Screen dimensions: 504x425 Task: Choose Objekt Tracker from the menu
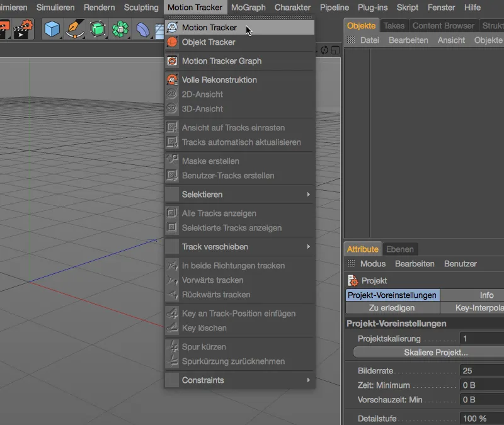pyautogui.click(x=239, y=42)
